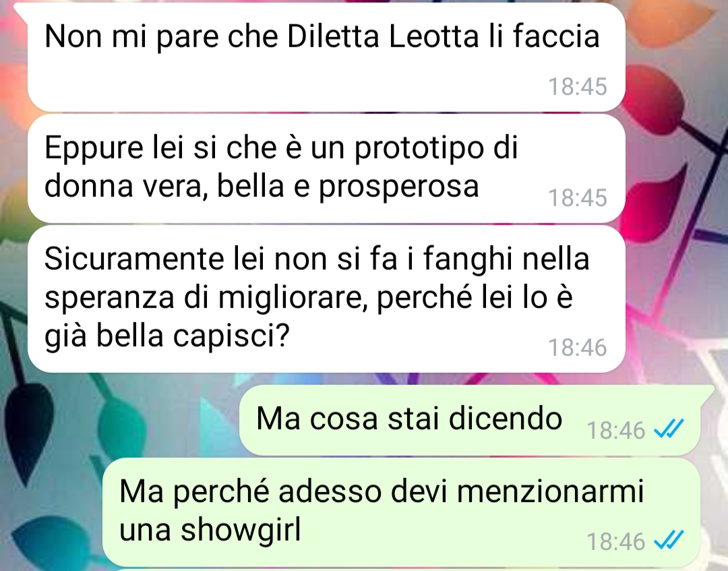Viewport: 728px width, 571px height.
Task: Click blue double-check ticks on 'Ma cosa stai dicendo'
Action: 669,429
